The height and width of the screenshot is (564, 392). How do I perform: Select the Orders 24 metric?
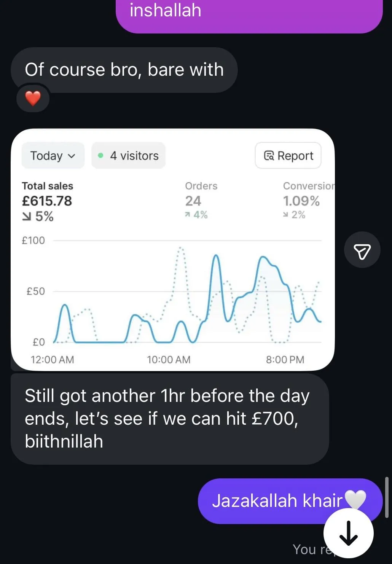193,201
